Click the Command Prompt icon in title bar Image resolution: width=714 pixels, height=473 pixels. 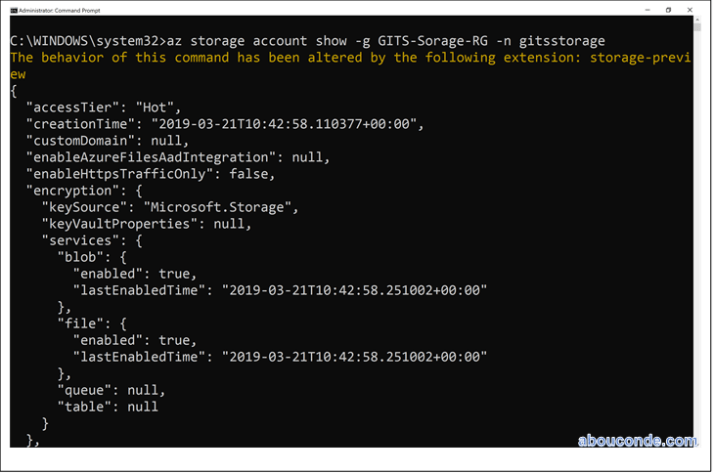13,10
